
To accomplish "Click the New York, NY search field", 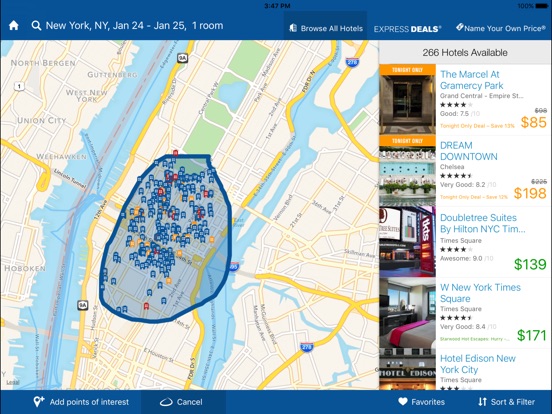I will 134,26.
